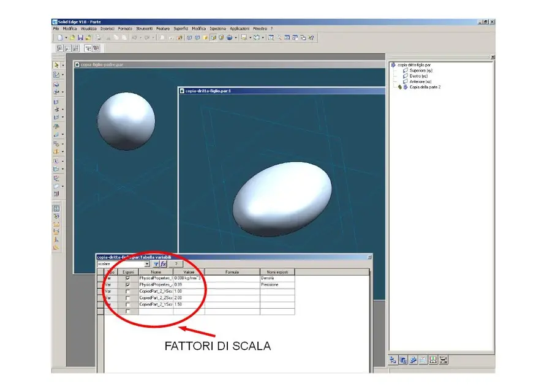Image resolution: width=555 pixels, height=392 pixels.
Task: Expand the Undo history dropdown arrow
Action: [140, 37]
